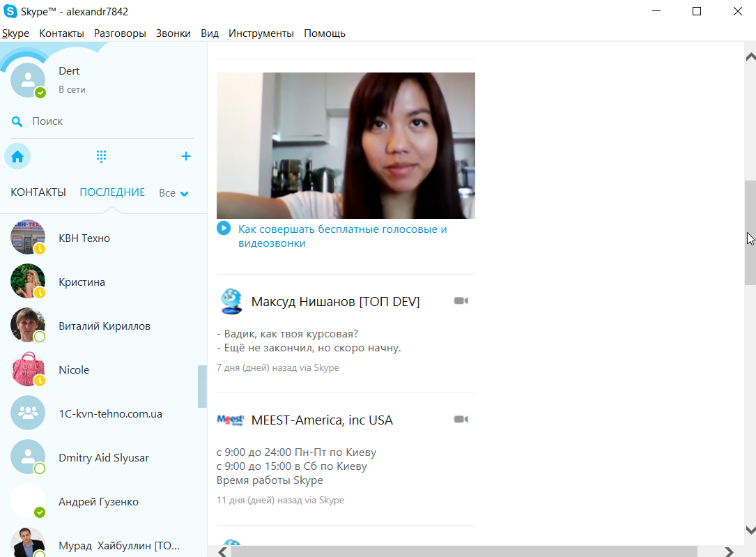The image size is (756, 557).
Task: Open link Как совершать бесплатные голосовые и видеозвонки
Action: (x=342, y=236)
